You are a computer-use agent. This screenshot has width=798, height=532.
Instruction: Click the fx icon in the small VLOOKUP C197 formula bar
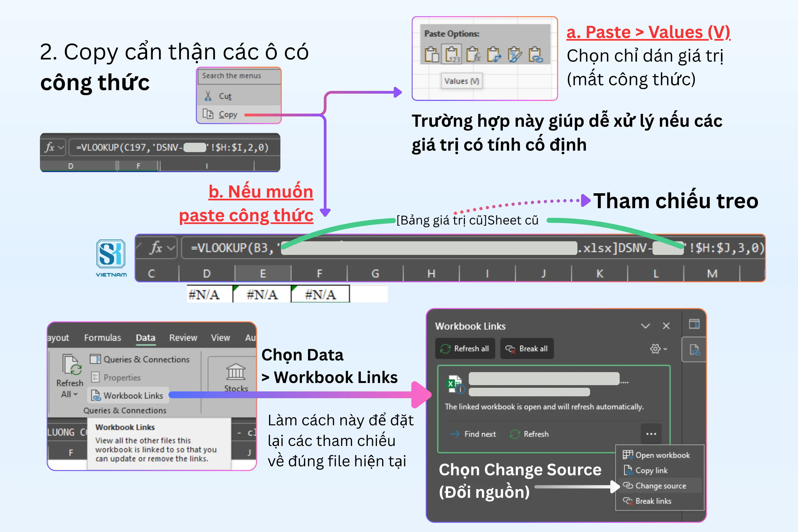(x=49, y=147)
